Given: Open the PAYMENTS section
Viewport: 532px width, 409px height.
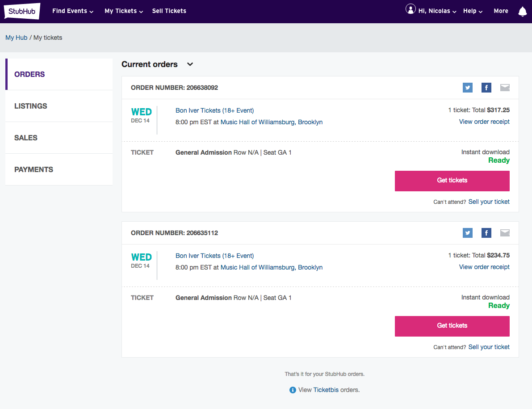Looking at the screenshot, I should (x=34, y=169).
